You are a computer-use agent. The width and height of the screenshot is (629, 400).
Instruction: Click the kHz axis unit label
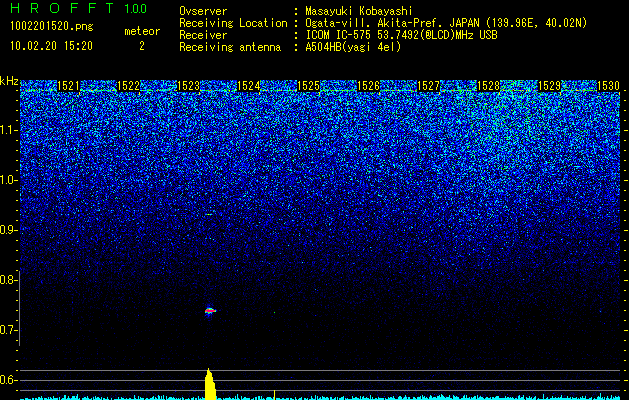pos(9,81)
